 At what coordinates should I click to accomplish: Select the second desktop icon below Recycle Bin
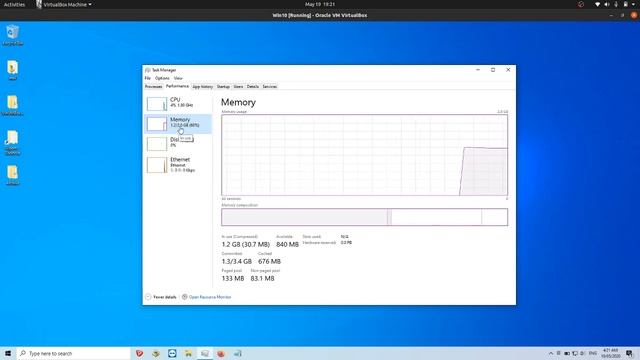13,70
